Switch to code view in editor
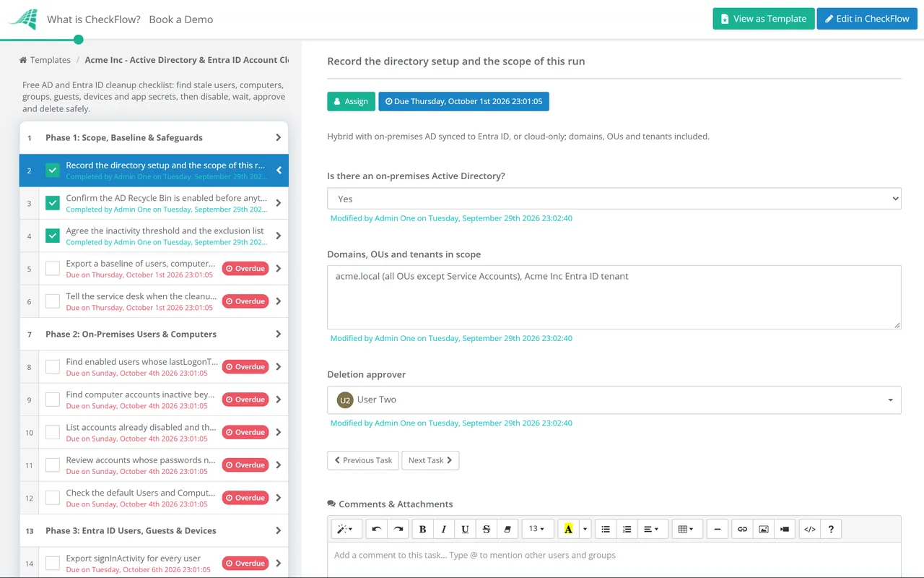This screenshot has width=924, height=578. pos(810,529)
